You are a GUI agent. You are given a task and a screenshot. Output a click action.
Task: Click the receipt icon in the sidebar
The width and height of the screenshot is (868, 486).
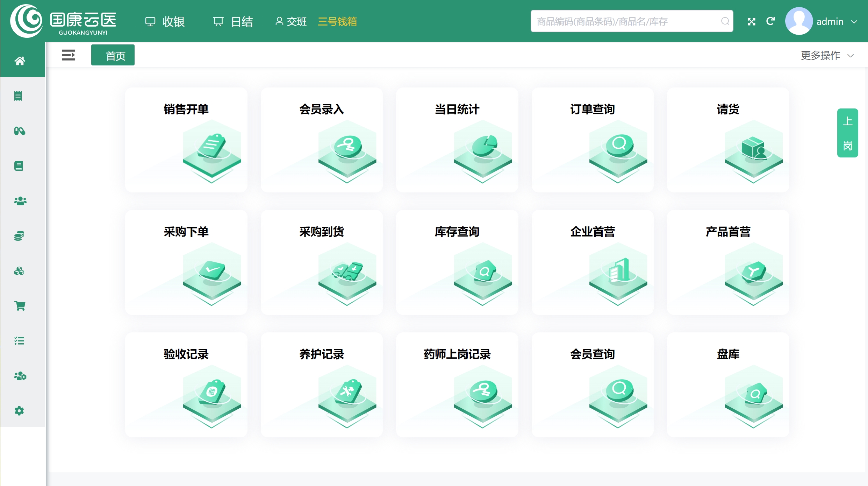[20, 96]
